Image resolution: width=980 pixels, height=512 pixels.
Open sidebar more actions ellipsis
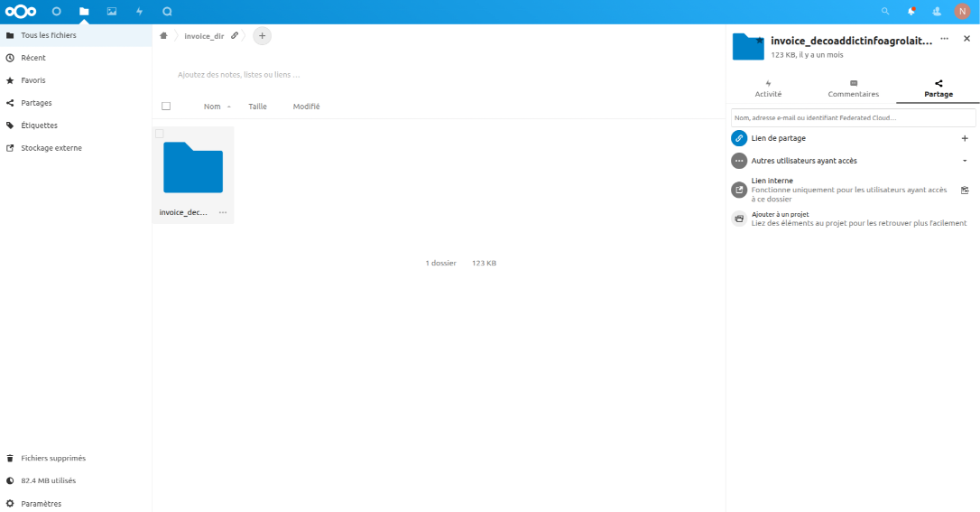point(945,39)
